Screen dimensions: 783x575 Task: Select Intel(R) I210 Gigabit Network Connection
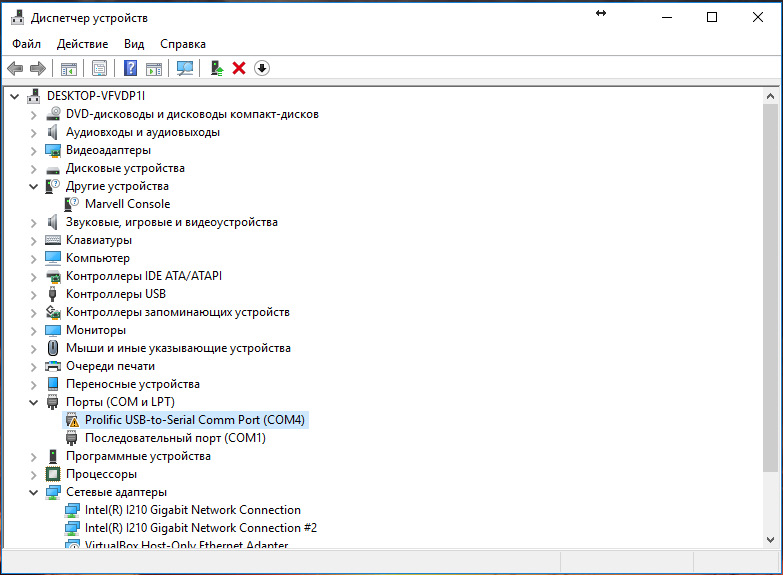click(193, 510)
